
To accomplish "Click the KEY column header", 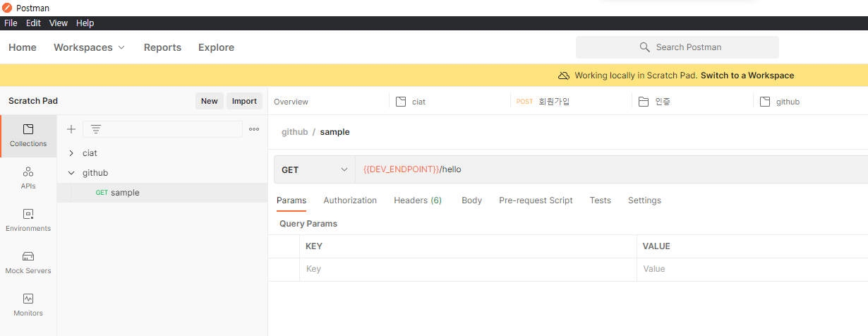I will point(314,246).
